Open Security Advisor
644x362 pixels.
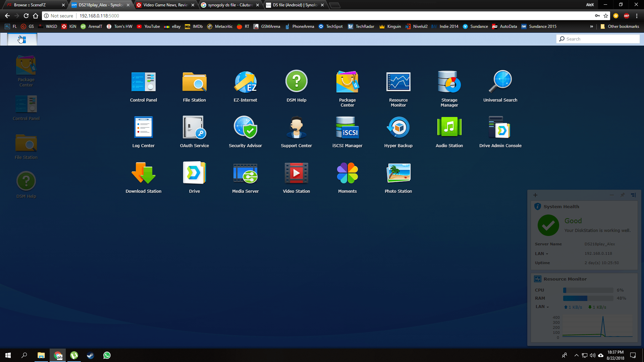[x=245, y=128]
